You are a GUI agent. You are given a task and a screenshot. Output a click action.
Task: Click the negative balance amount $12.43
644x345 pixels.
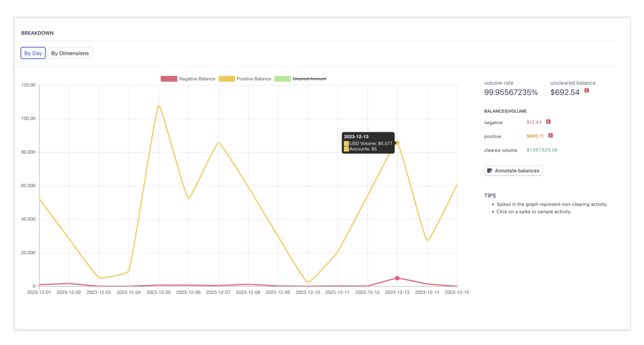pyautogui.click(x=534, y=122)
